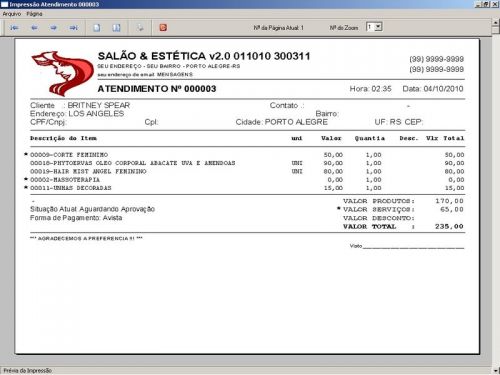Image resolution: width=500 pixels, height=375 pixels.
Task: Click the city PORTO ALEGRE
Action: [296, 122]
